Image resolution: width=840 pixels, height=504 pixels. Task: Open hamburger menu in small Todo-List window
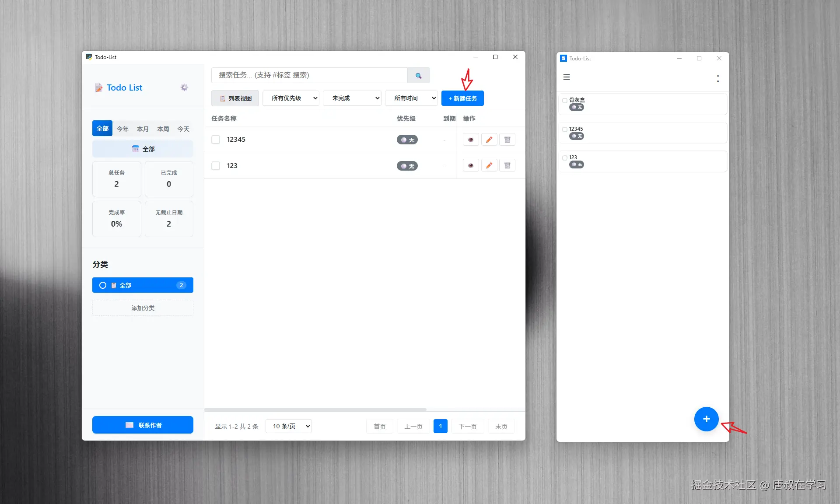click(567, 77)
